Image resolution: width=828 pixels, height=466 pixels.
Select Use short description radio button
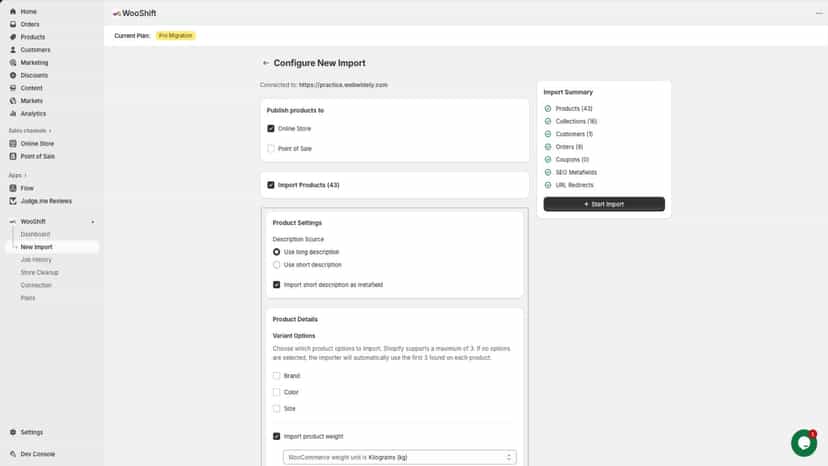tap(276, 265)
